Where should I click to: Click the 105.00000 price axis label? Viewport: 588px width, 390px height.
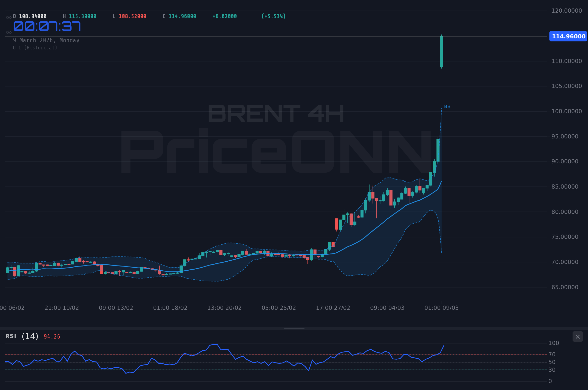pos(567,86)
